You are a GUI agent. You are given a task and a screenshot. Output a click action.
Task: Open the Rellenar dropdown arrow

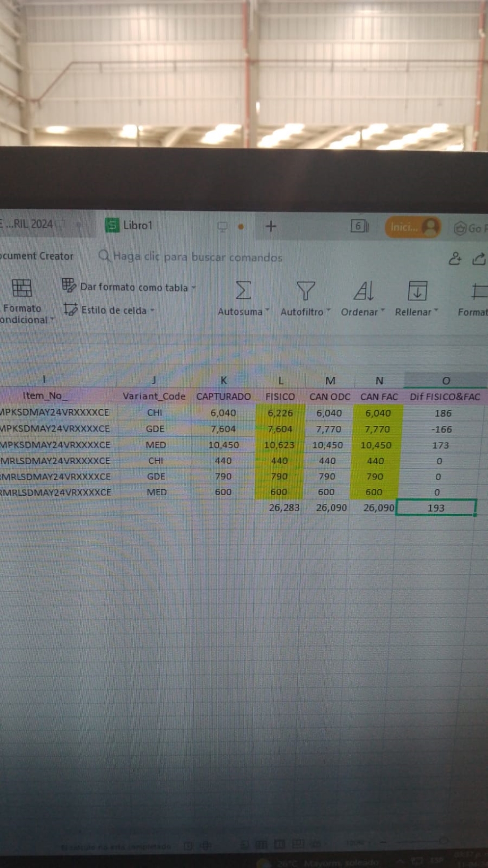(x=436, y=311)
